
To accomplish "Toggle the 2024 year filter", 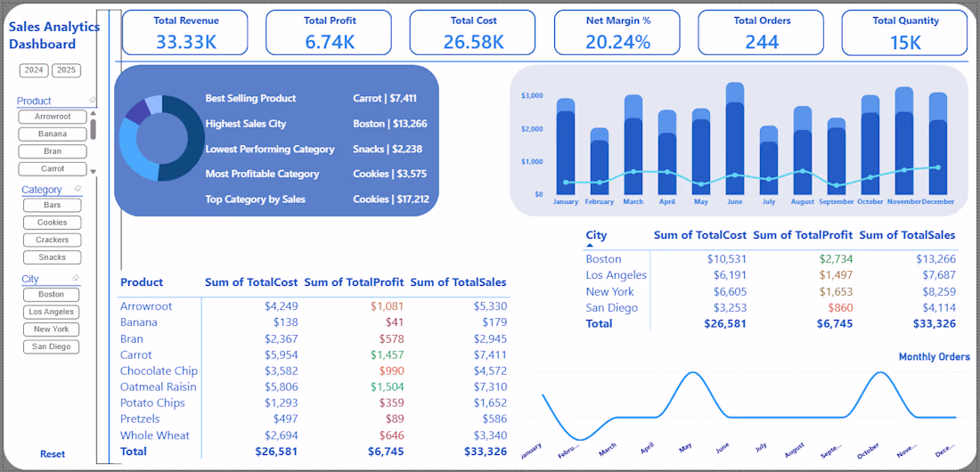I will pos(34,70).
